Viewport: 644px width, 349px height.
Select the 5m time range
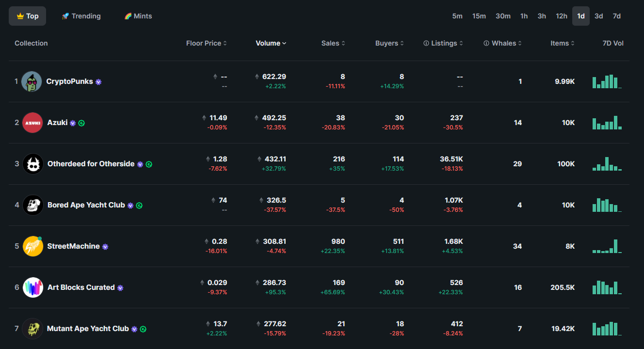457,16
